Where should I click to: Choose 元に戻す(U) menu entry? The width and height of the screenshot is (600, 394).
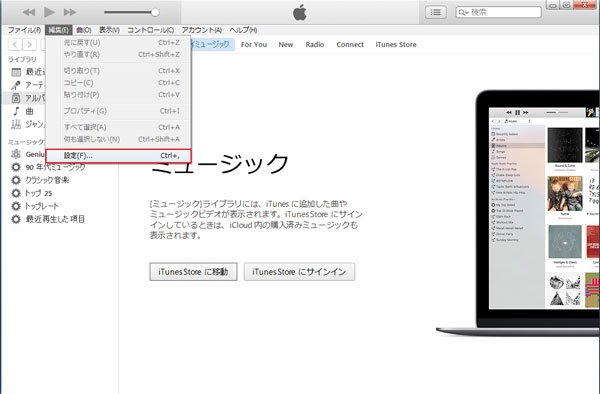(x=118, y=42)
